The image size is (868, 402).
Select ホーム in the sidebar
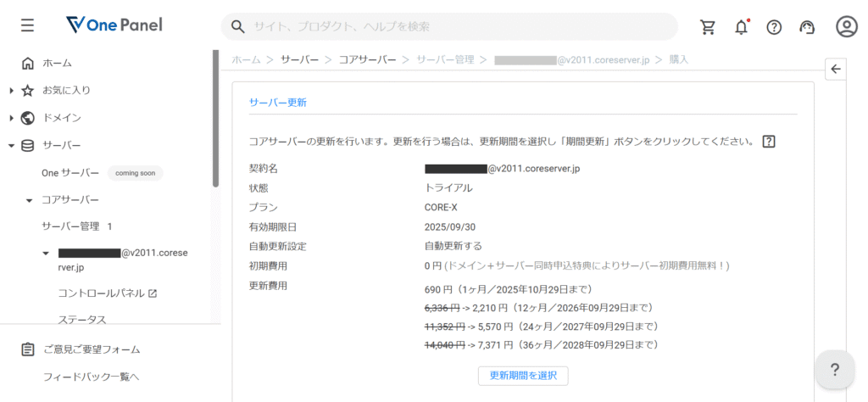(57, 63)
